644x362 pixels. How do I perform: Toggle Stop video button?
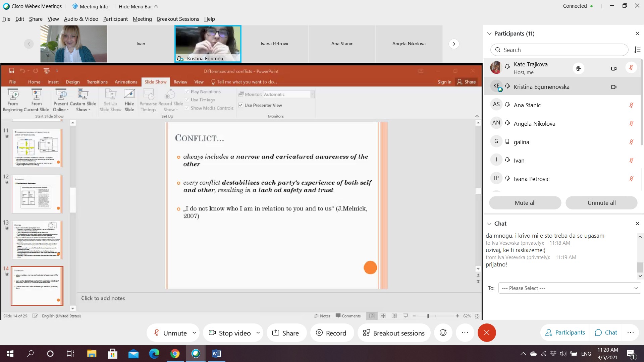pyautogui.click(x=230, y=333)
